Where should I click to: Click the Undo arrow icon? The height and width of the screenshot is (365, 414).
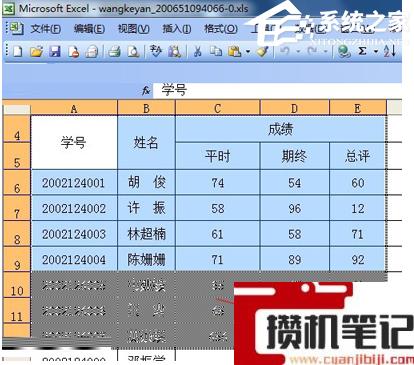click(x=285, y=51)
